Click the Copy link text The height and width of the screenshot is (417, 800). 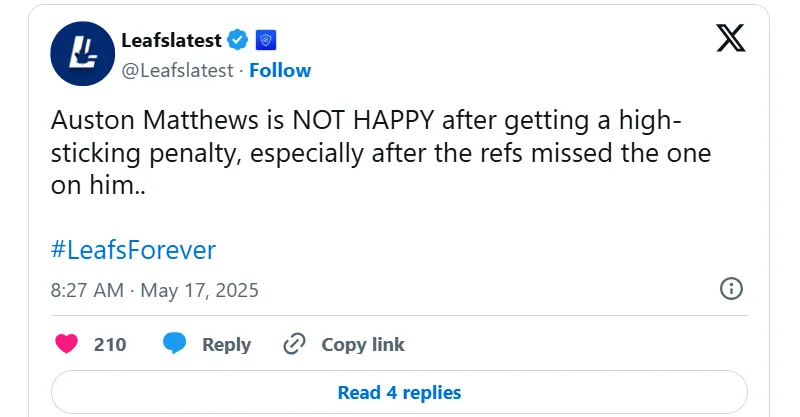[x=363, y=345]
